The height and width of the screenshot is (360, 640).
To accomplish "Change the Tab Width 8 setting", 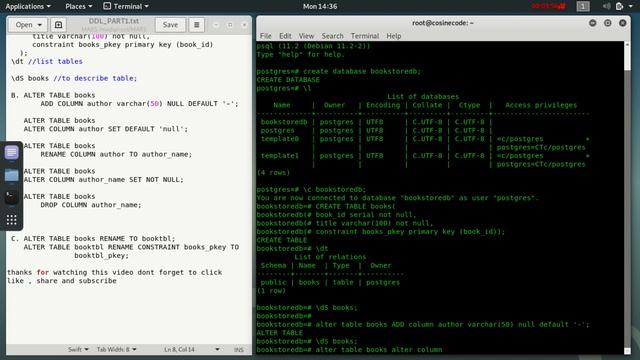I will (116, 349).
